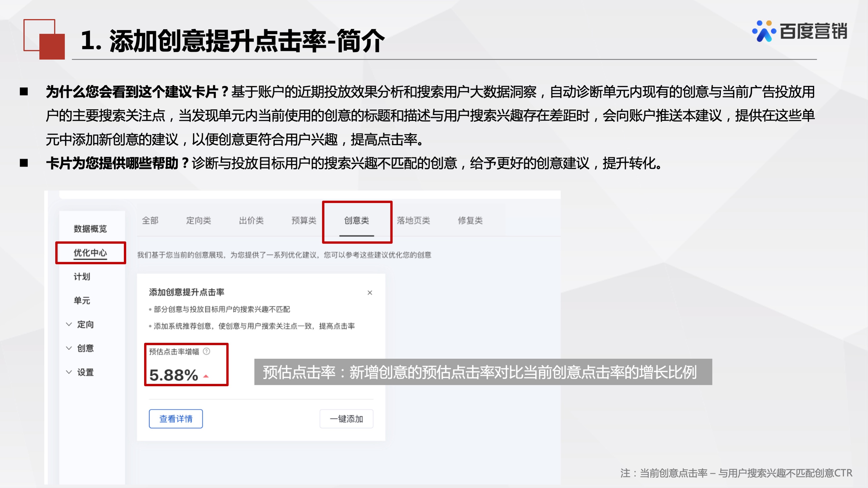868x488 pixels.
Task: Expand the 设置 sidebar section
Action: click(85, 373)
